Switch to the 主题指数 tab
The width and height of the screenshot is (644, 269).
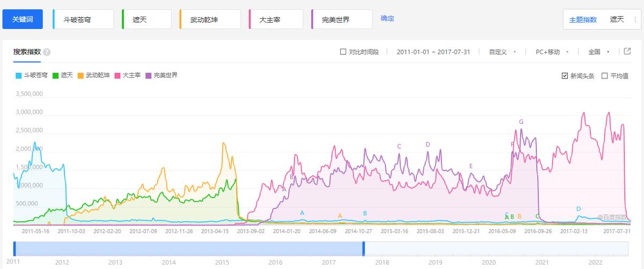coord(583,19)
